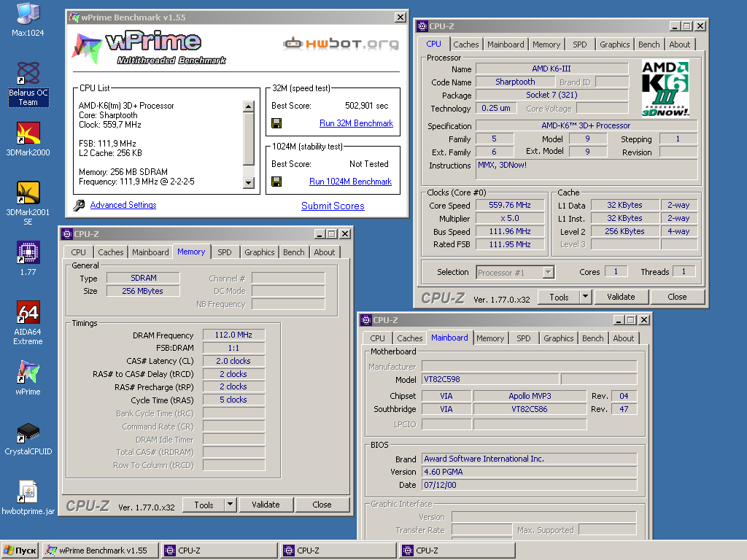Screen dimensions: 747x560
Task: Click Tools button in CPU-Z CPU window
Action: 559,297
